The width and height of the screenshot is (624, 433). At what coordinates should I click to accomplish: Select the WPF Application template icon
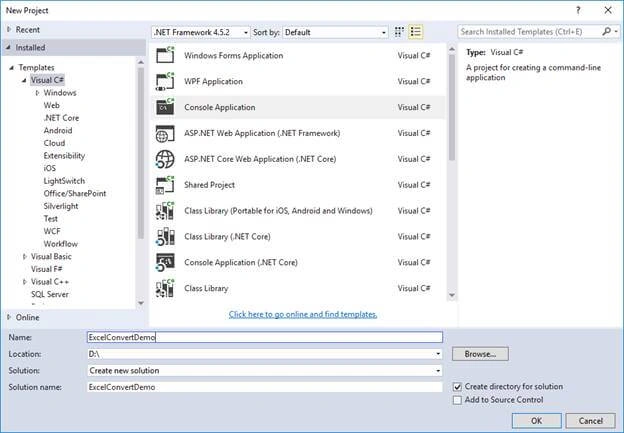point(165,81)
